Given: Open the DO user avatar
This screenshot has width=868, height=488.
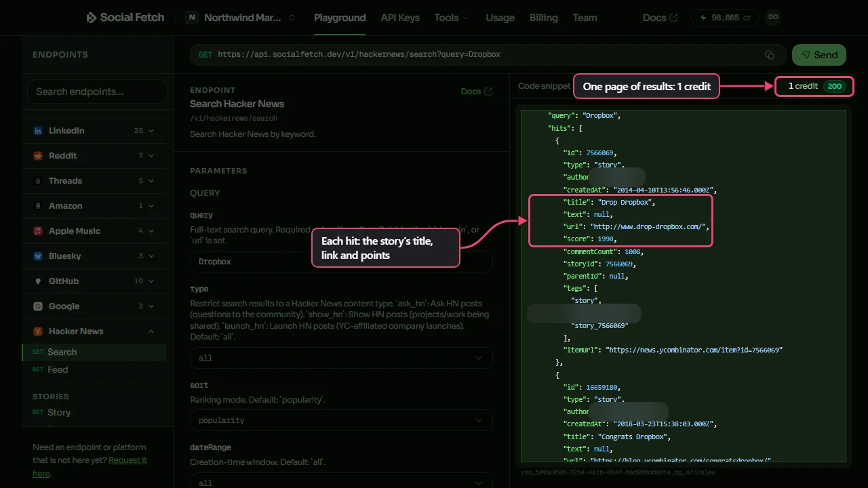Looking at the screenshot, I should click(773, 18).
